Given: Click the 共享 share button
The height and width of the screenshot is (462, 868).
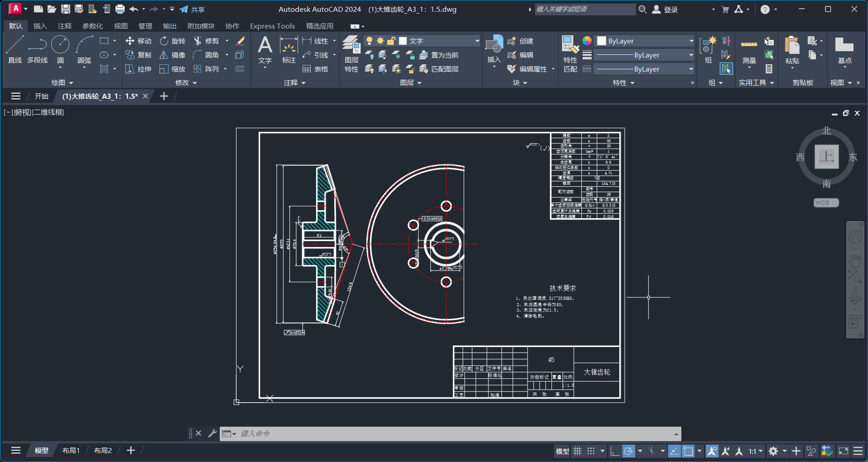Looking at the screenshot, I should [x=193, y=10].
